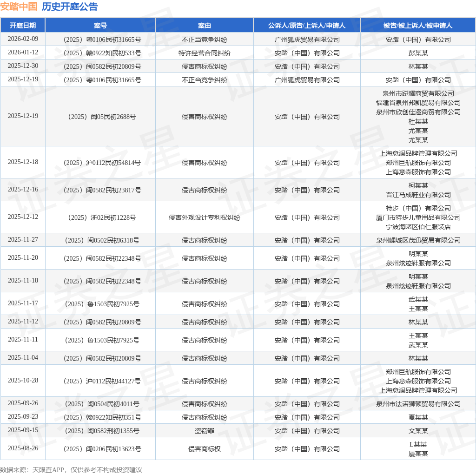Select the 案号 column header
This screenshot has height=474, width=476.
click(x=100, y=26)
